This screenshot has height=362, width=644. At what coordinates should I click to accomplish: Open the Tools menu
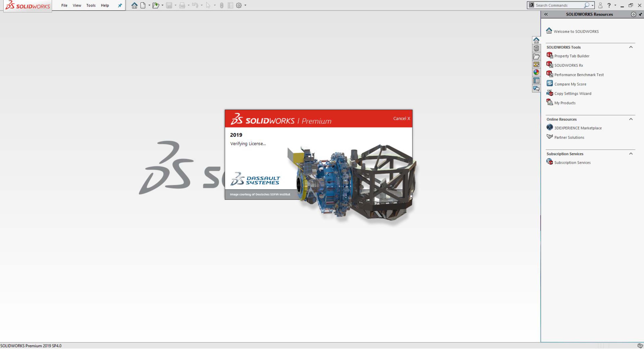coord(91,5)
